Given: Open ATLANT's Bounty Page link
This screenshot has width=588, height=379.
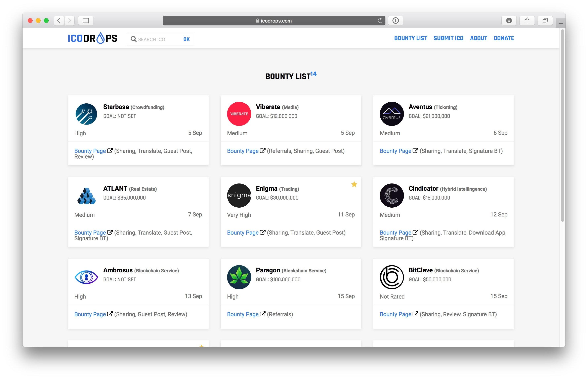Looking at the screenshot, I should (x=90, y=233).
